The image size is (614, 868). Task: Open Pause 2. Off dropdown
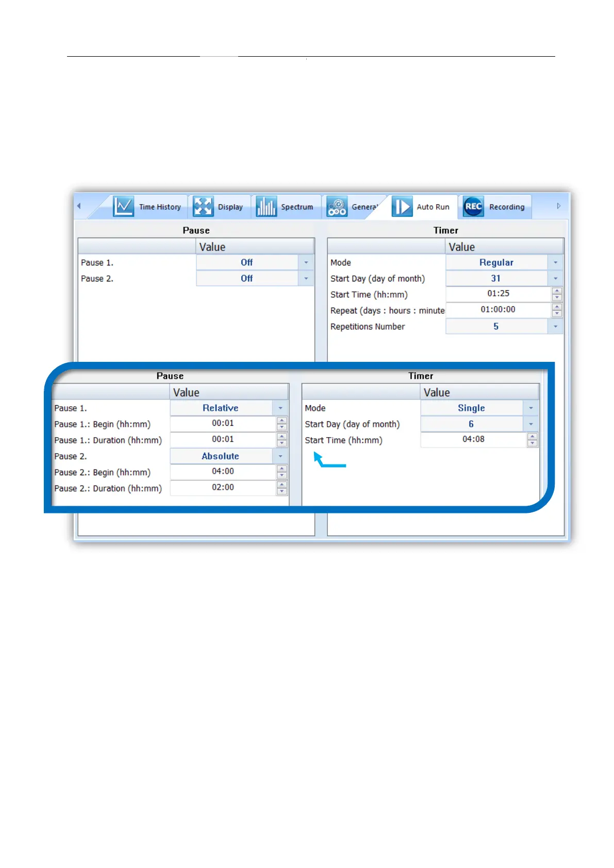click(x=306, y=278)
